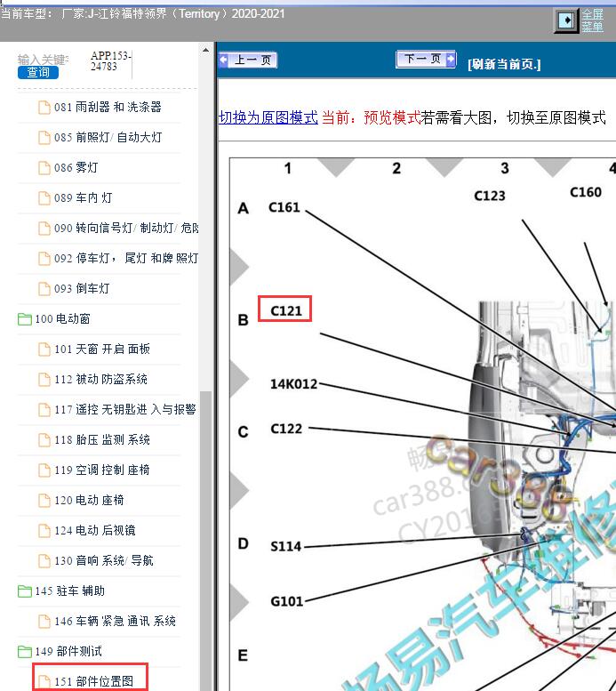Select tree item 100 电动窗
The image size is (616, 691).
click(x=62, y=319)
